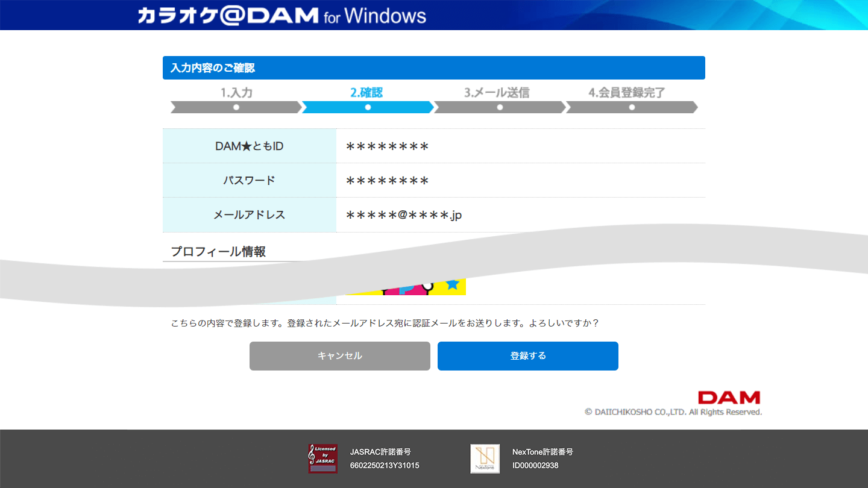Click the カラオケ@DAM for Windows header logo
Screen dimensions: 868x488
point(281,15)
